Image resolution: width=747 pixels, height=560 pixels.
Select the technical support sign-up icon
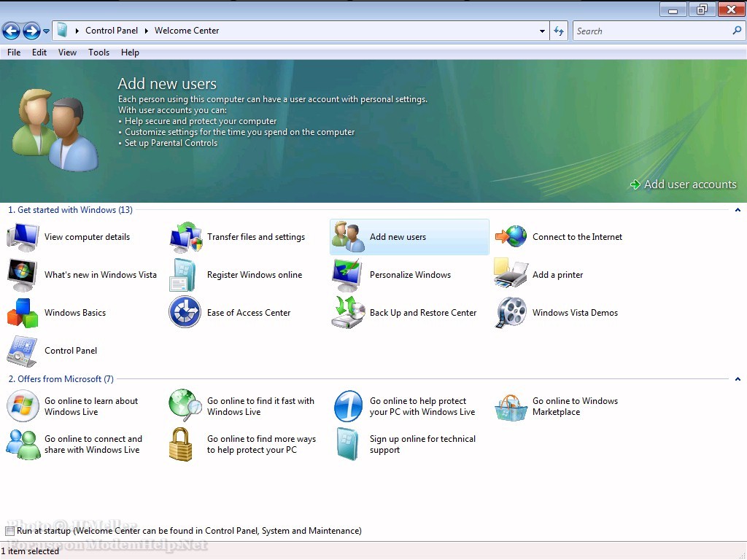coord(347,444)
